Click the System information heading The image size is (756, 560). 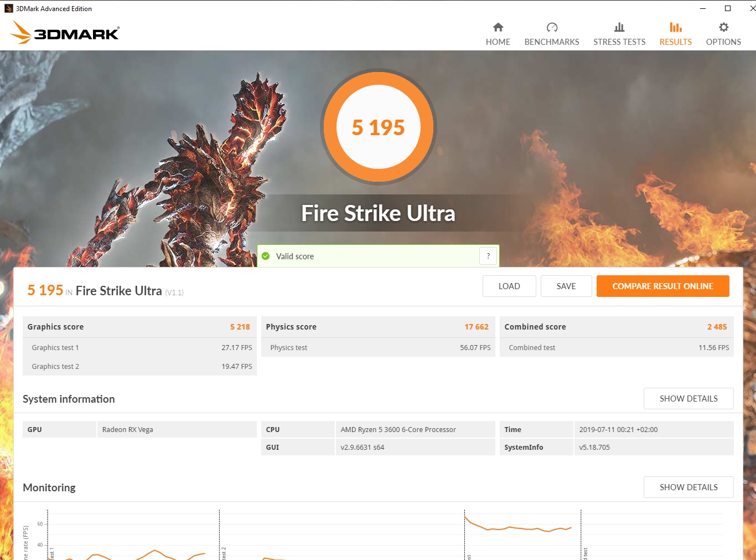click(69, 399)
